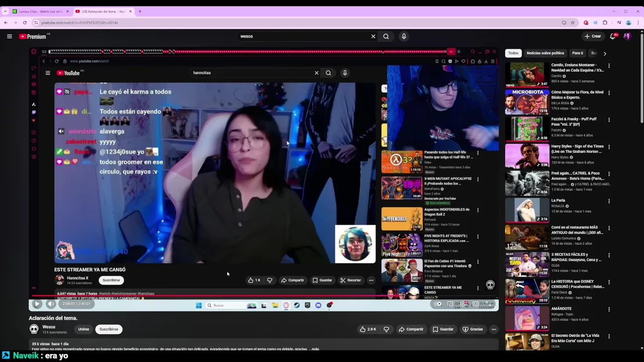Open options for Camilo, Evaluna Montaner video
The image size is (644, 362).
[609, 66]
